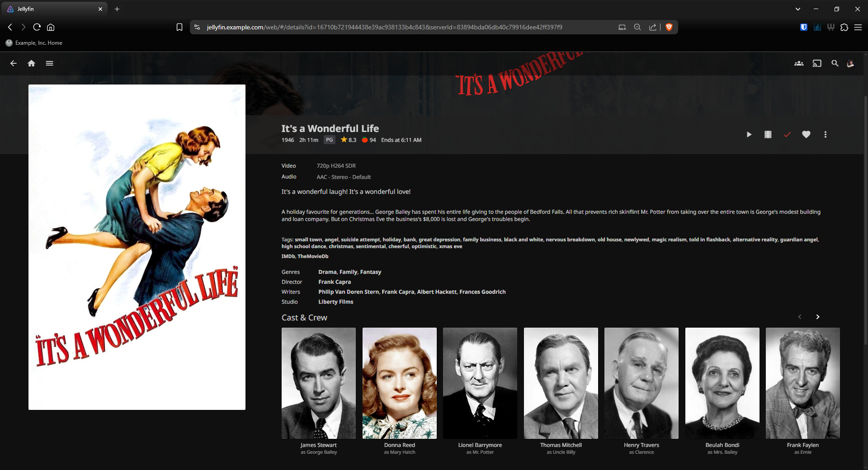The height and width of the screenshot is (470, 868).
Task: Open director Frank Capra link
Action: pyautogui.click(x=334, y=282)
